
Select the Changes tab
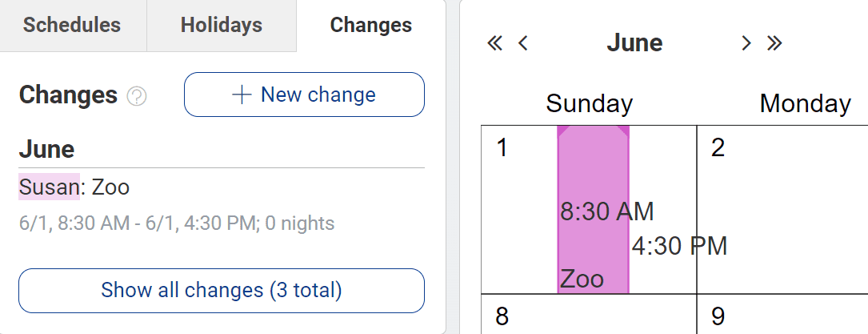pos(371,26)
